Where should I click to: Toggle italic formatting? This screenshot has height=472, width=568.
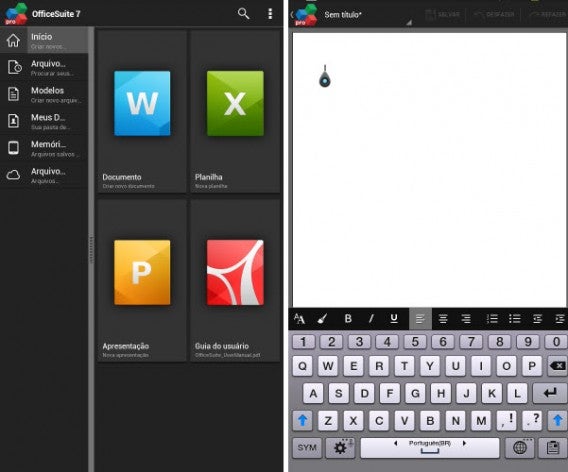click(x=371, y=319)
